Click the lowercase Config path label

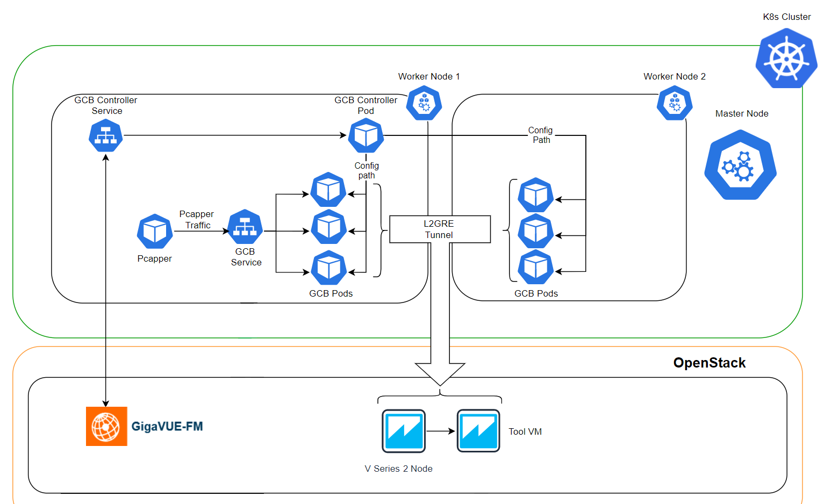point(367,170)
